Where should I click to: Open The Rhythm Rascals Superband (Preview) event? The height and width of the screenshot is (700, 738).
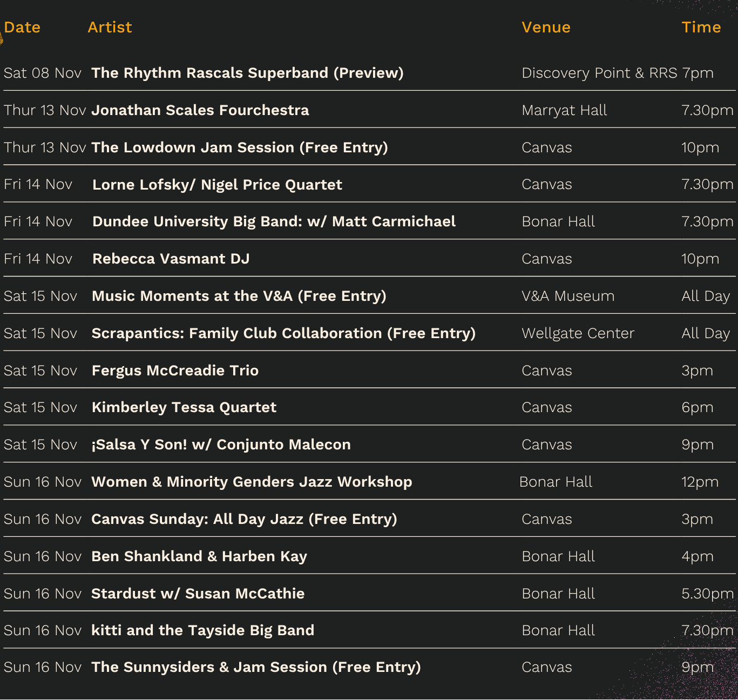[247, 73]
